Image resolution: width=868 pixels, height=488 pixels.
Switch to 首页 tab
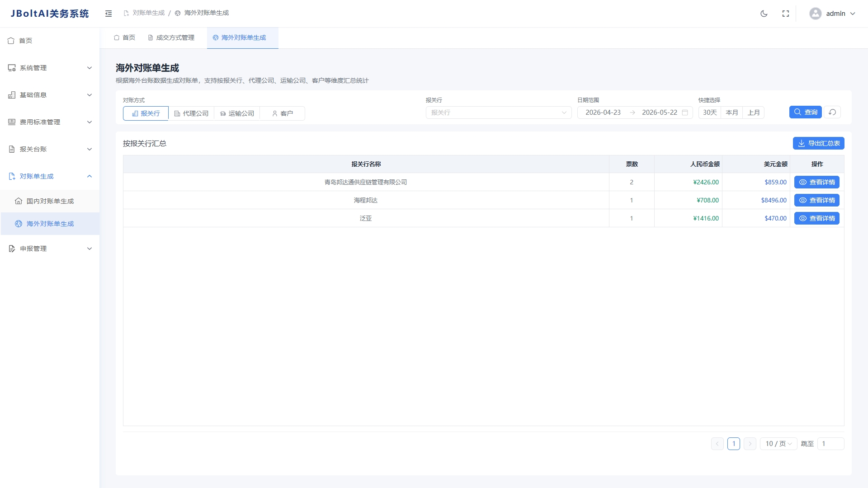pyautogui.click(x=124, y=38)
